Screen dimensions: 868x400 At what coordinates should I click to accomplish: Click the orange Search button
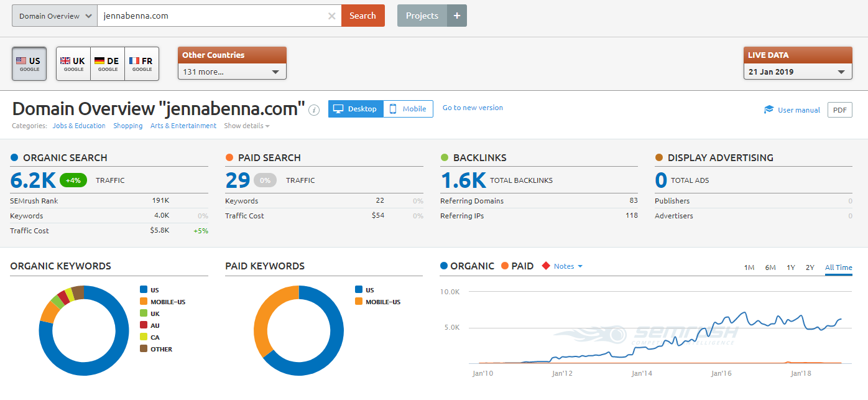363,16
